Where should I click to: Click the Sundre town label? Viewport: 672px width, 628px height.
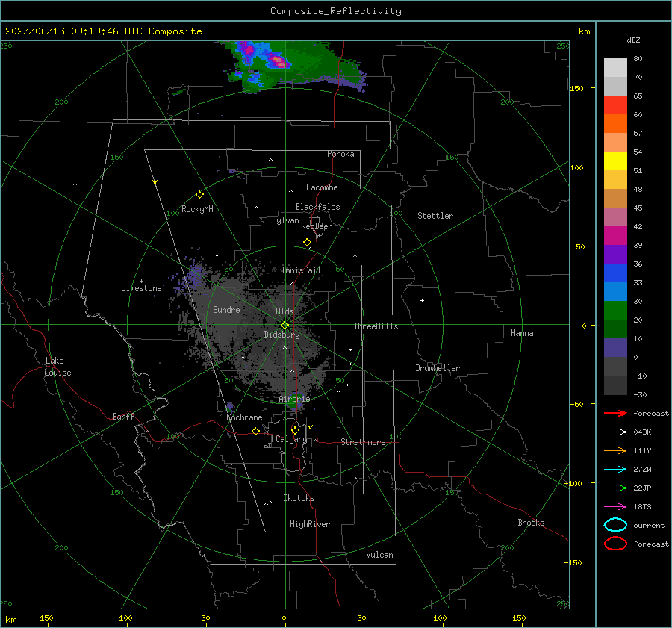click(x=226, y=309)
